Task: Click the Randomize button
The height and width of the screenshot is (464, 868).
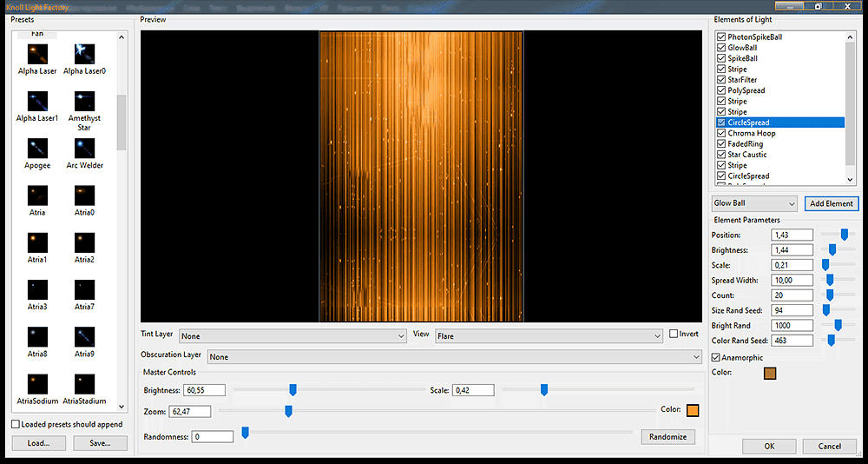Action: tap(667, 437)
